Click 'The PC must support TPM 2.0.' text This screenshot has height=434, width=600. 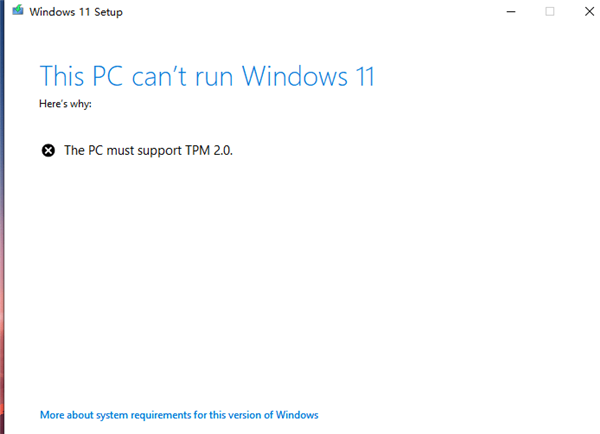click(148, 150)
